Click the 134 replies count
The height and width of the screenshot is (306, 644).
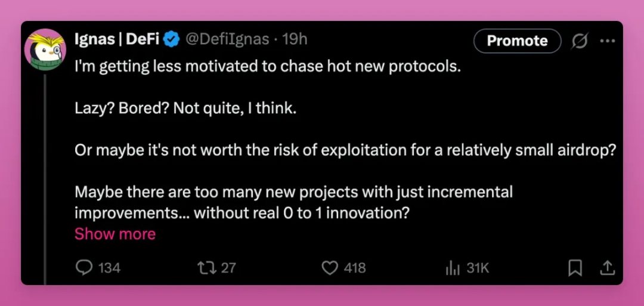109,268
